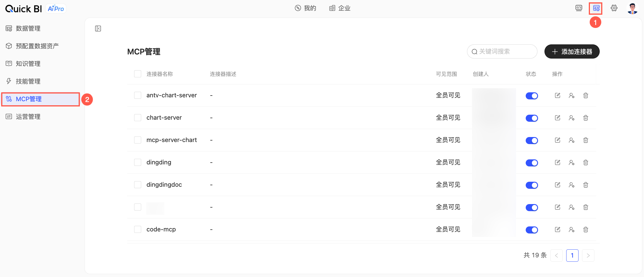Switch to the 企业 tab
The width and height of the screenshot is (644, 277).
[340, 8]
